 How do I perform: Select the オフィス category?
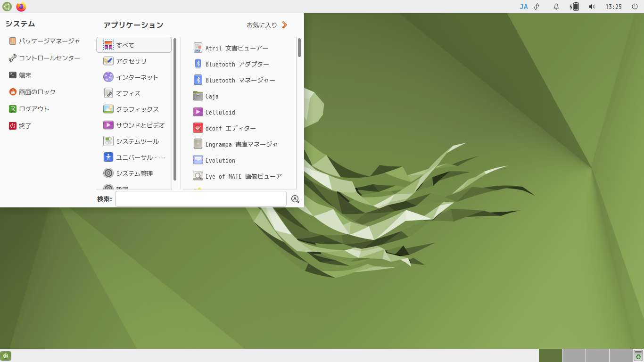(x=134, y=93)
